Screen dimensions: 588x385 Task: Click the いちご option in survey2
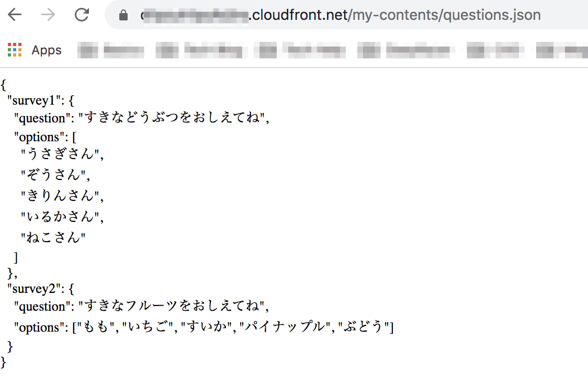click(x=148, y=327)
